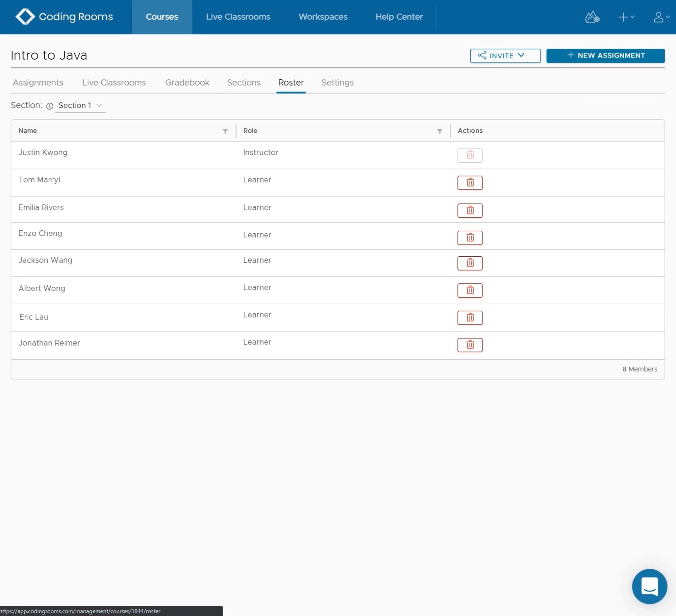Remove Jonathan Reimer with trash icon
The width and height of the screenshot is (676, 616).
tap(470, 345)
